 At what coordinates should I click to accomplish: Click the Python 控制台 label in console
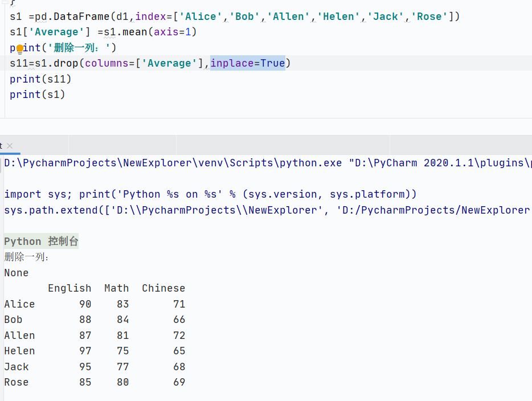tap(41, 242)
